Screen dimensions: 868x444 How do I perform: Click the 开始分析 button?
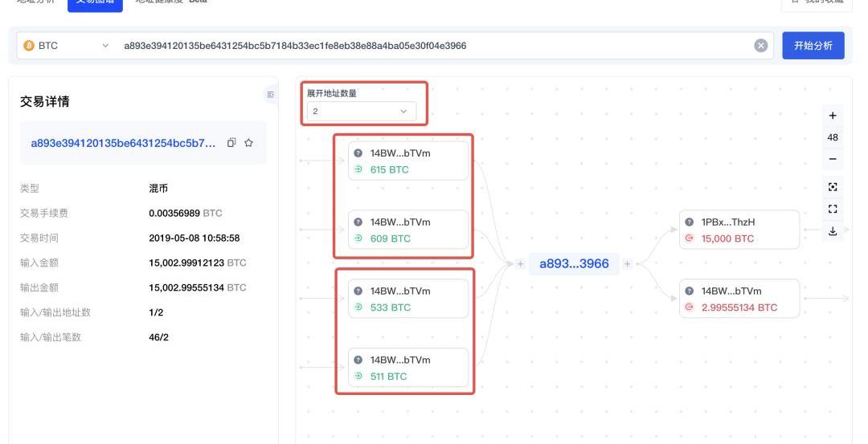click(813, 46)
